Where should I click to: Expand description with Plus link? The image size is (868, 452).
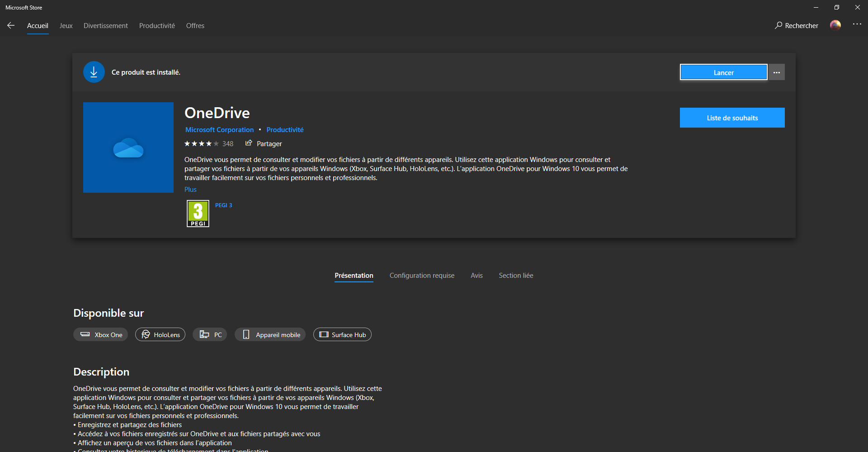coord(190,190)
